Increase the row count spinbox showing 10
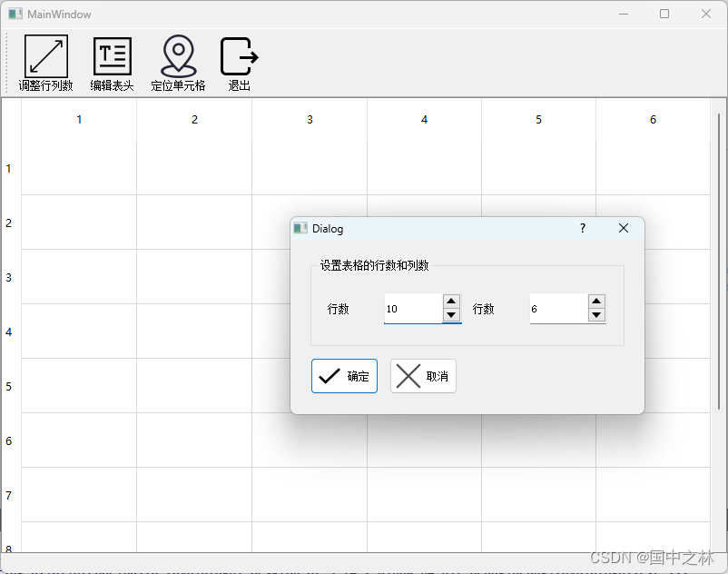728x574 pixels. tap(451, 301)
